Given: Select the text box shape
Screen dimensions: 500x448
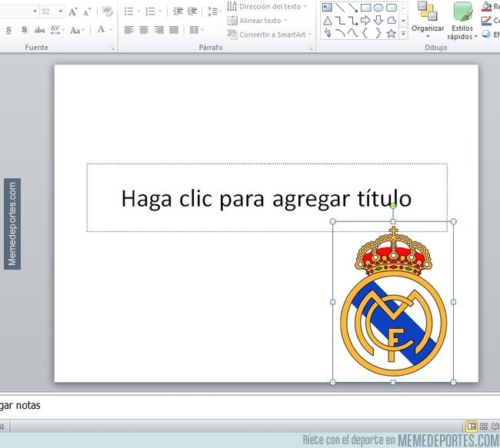Looking at the screenshot, I should tap(327, 8).
